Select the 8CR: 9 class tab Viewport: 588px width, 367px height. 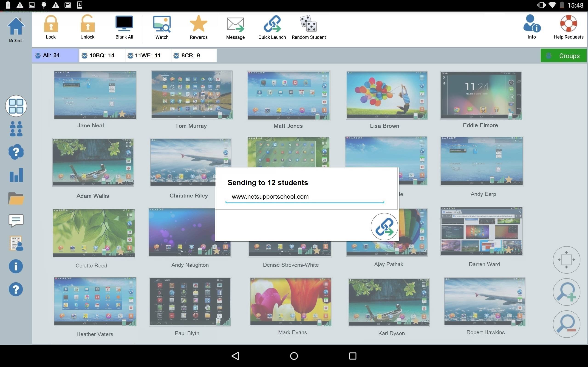click(x=193, y=56)
